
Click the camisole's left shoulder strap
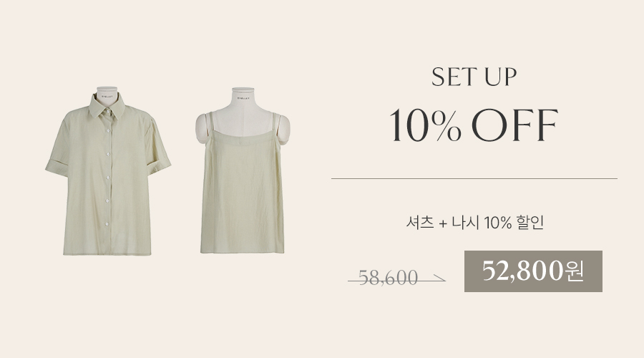click(x=209, y=123)
